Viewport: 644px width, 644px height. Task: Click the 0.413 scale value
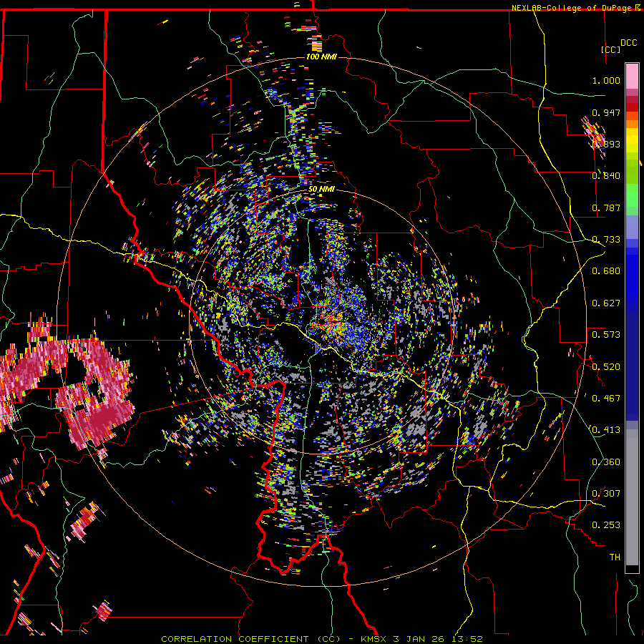606,430
